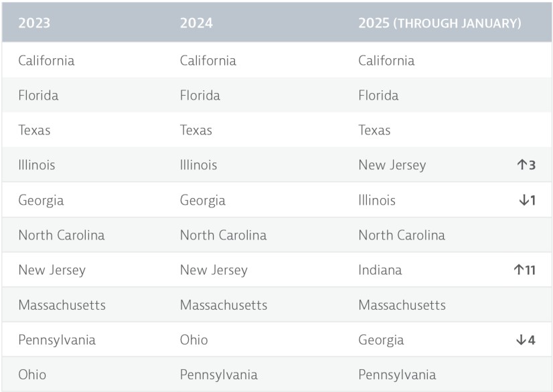Select North Carolina in the 2023 column
Viewport: 553px width, 392px height.
[x=62, y=235]
